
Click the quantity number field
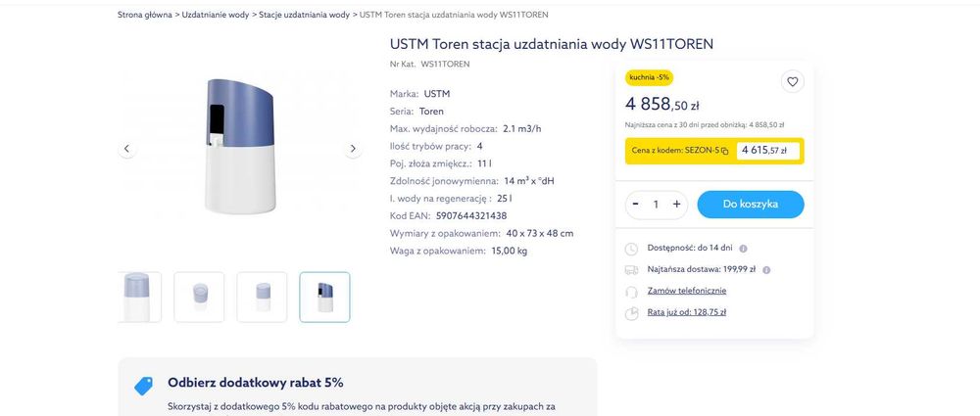tap(656, 204)
